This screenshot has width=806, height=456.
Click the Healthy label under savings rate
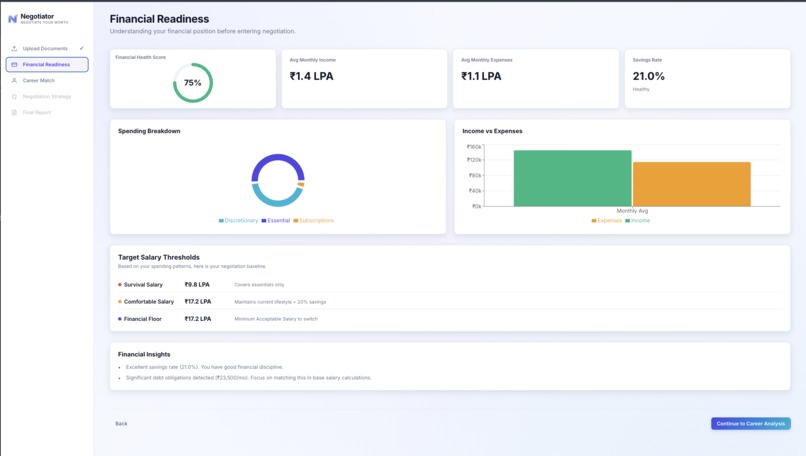(641, 89)
